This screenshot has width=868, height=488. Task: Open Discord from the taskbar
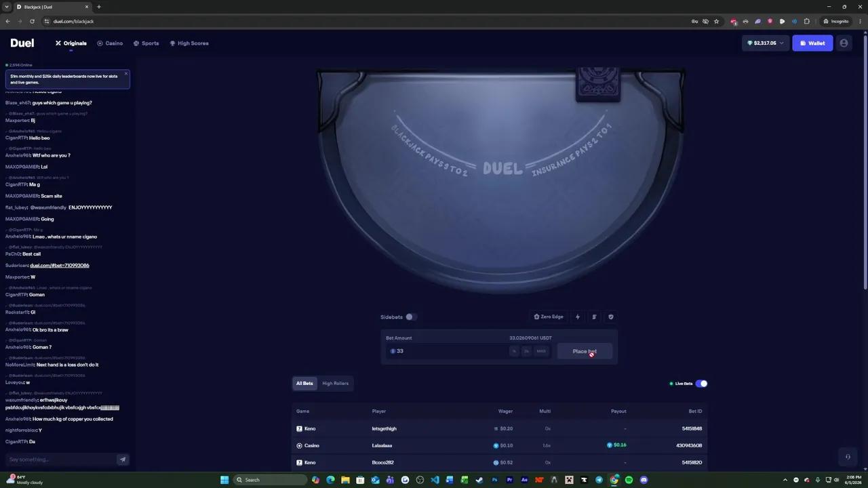[644, 480]
